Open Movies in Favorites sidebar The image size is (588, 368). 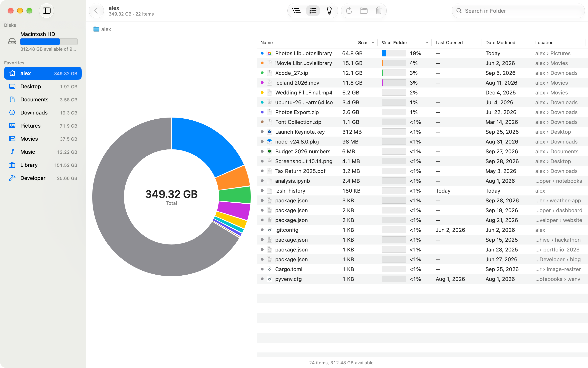(43, 139)
